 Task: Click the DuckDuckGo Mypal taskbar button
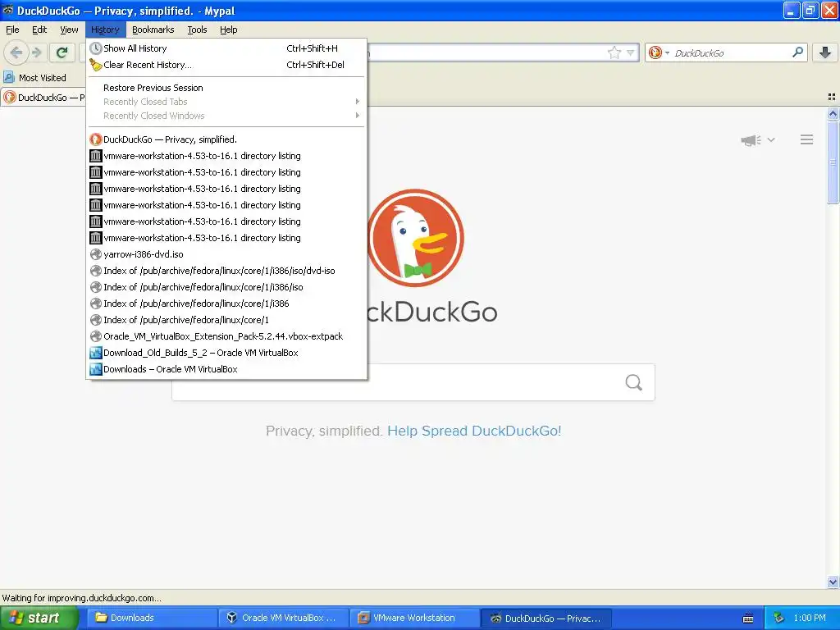pos(546,618)
